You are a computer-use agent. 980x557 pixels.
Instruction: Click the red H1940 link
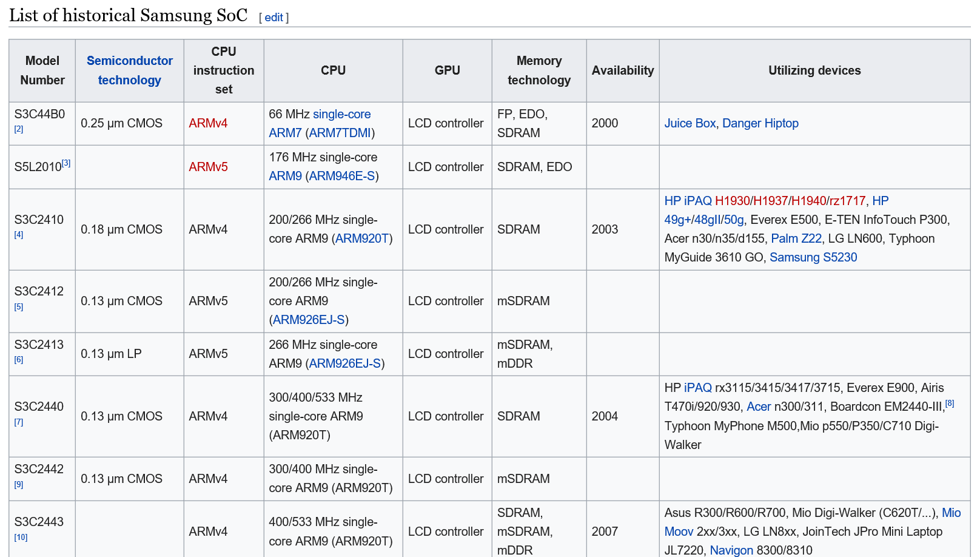click(809, 201)
